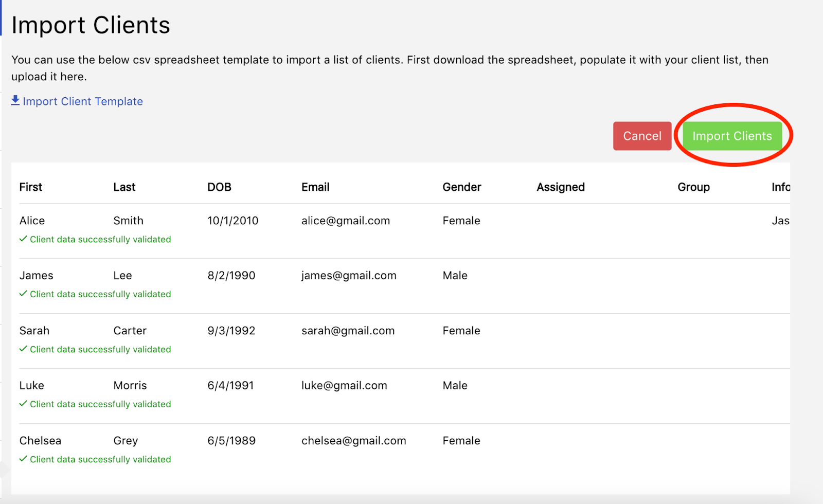Viewport: 823px width, 504px height.
Task: Click the validated message under Sarah Carter
Action: 100,349
